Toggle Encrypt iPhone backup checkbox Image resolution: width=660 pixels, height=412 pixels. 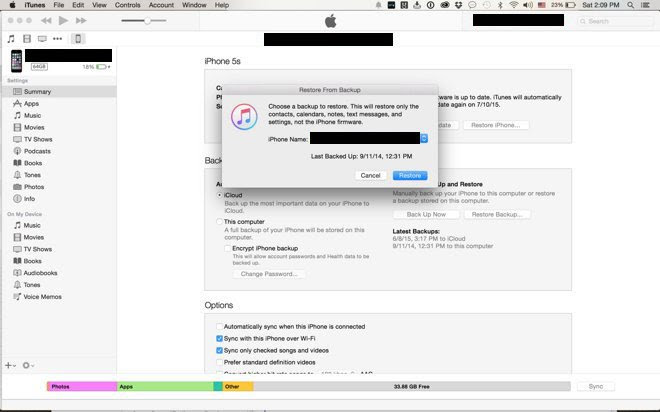tap(227, 248)
